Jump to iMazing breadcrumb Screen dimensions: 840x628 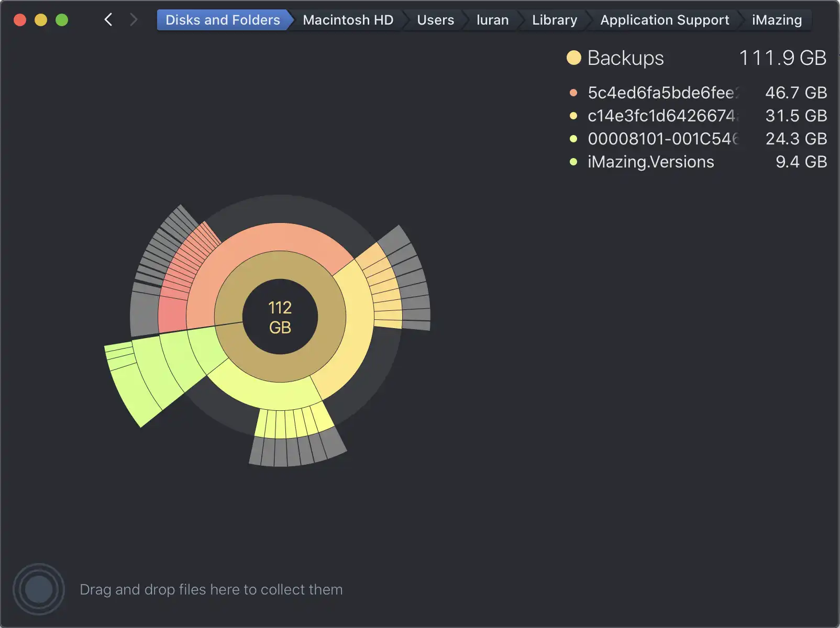pos(777,20)
